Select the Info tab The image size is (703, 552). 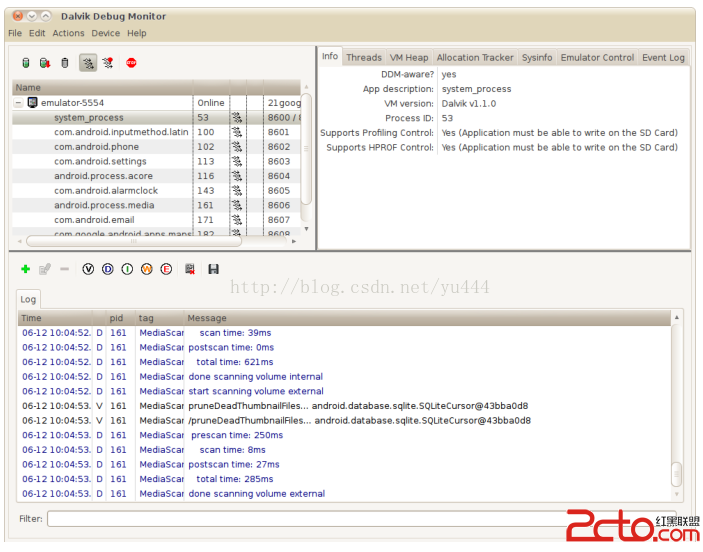[330, 57]
